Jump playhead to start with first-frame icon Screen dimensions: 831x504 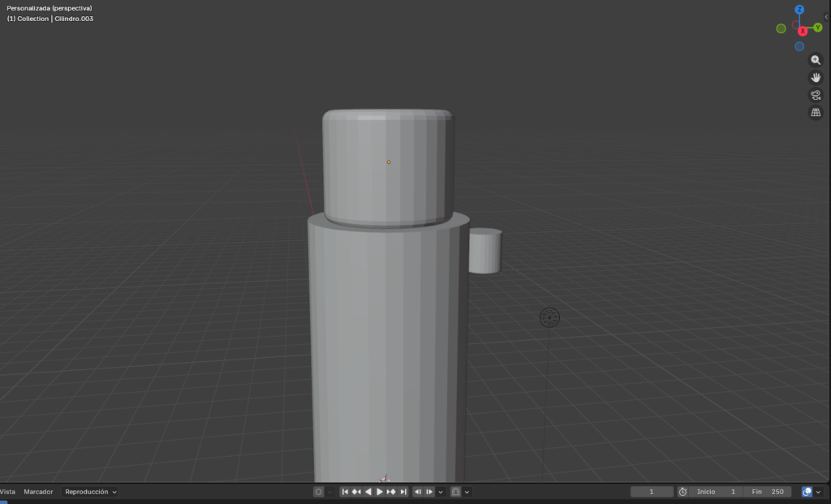pos(344,491)
